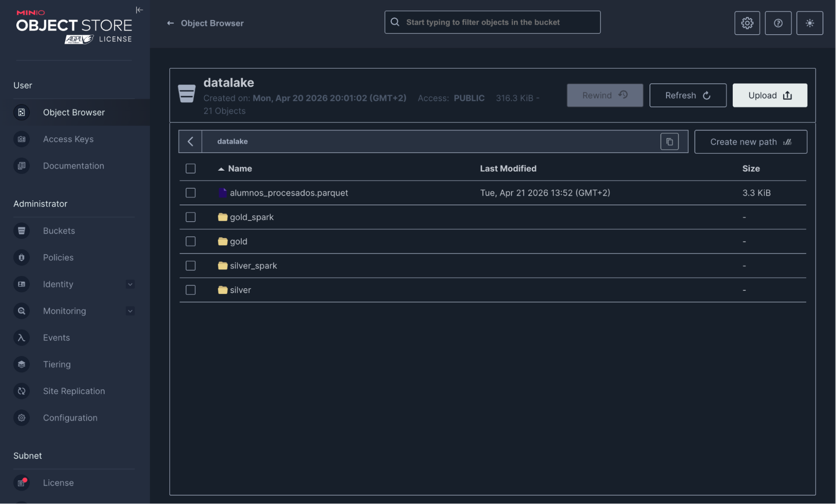Sort by Last Modified column
836x504 pixels.
coord(508,169)
